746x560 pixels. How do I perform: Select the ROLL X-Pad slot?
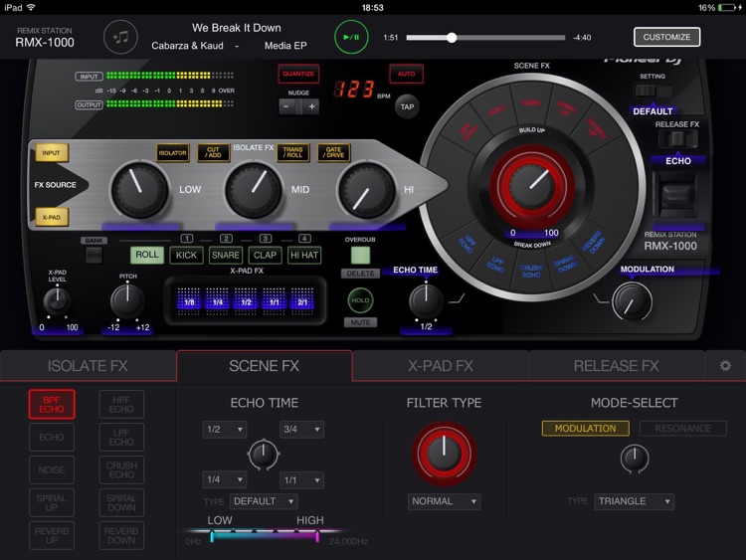point(147,255)
